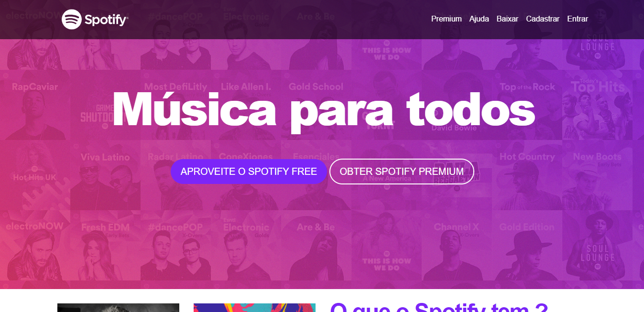The image size is (644, 312).
Task: Click the O que o Spotify tem heading
Action: tap(438, 307)
